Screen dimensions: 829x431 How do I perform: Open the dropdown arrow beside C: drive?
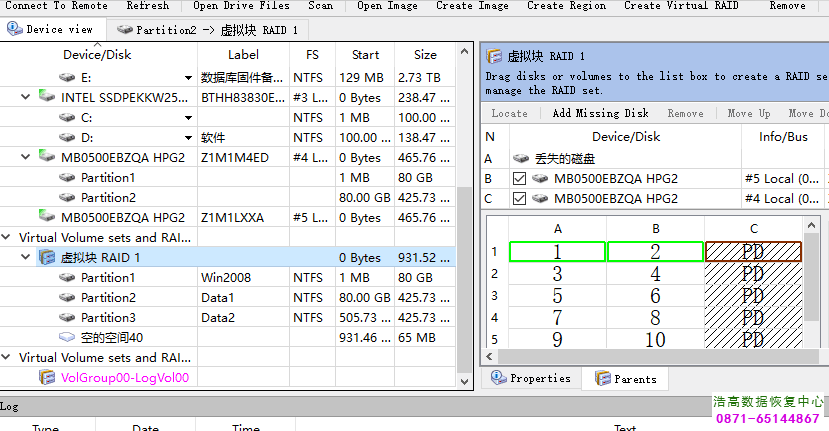click(x=188, y=118)
